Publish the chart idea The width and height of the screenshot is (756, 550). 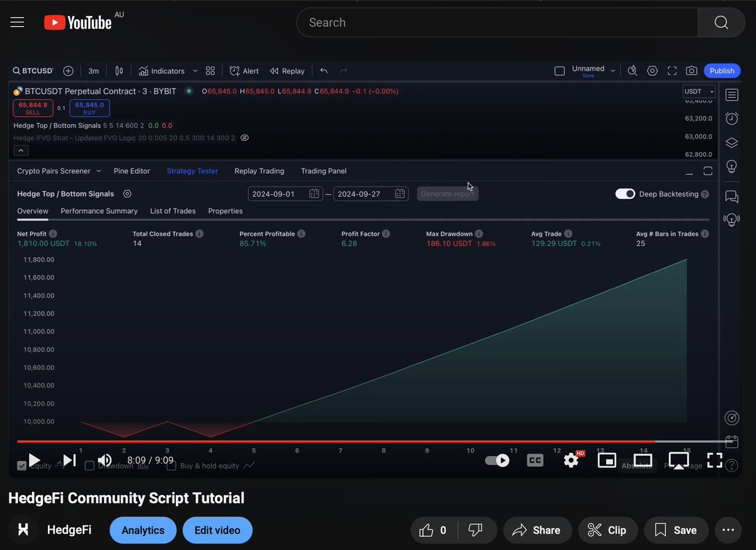click(x=722, y=71)
